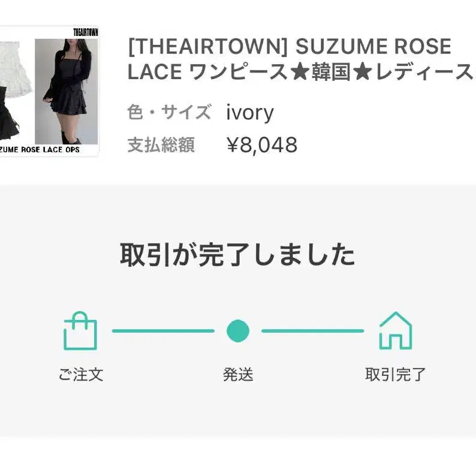Tap the shopping bag order icon
The height and width of the screenshot is (476, 476).
pyautogui.click(x=80, y=330)
